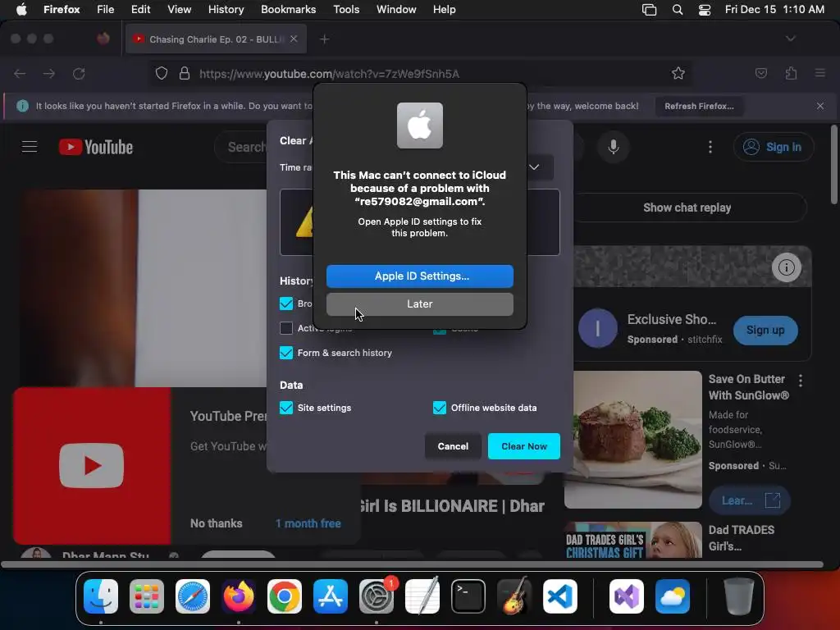The width and height of the screenshot is (840, 630).
Task: Open the Finder icon in the Dock
Action: click(x=101, y=596)
